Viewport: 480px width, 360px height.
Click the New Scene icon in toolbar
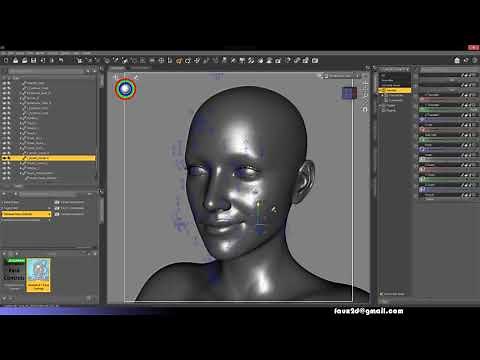click(x=6, y=60)
